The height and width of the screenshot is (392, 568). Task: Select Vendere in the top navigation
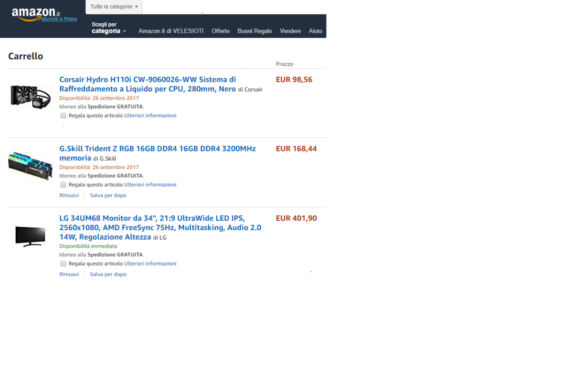[x=290, y=31]
